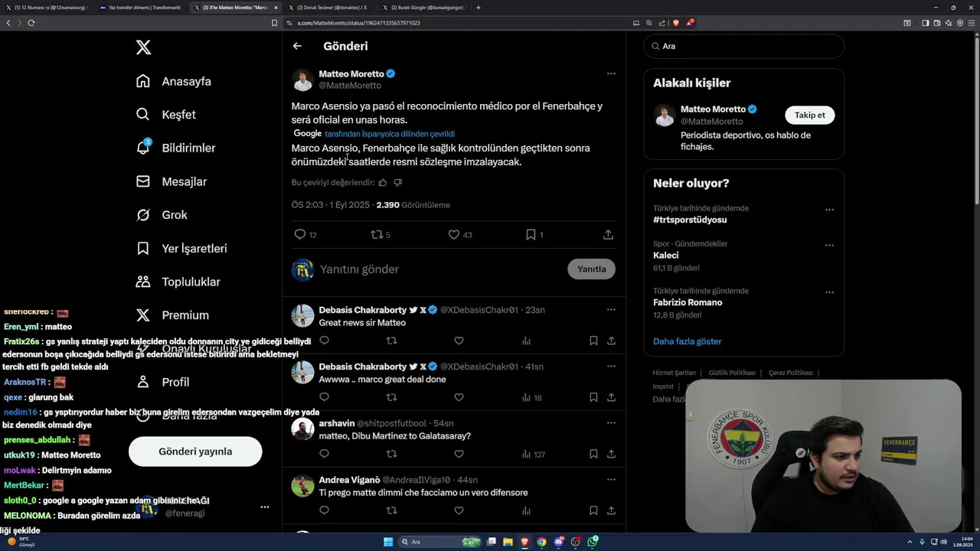Open Hizmet Şartları link

[674, 373]
